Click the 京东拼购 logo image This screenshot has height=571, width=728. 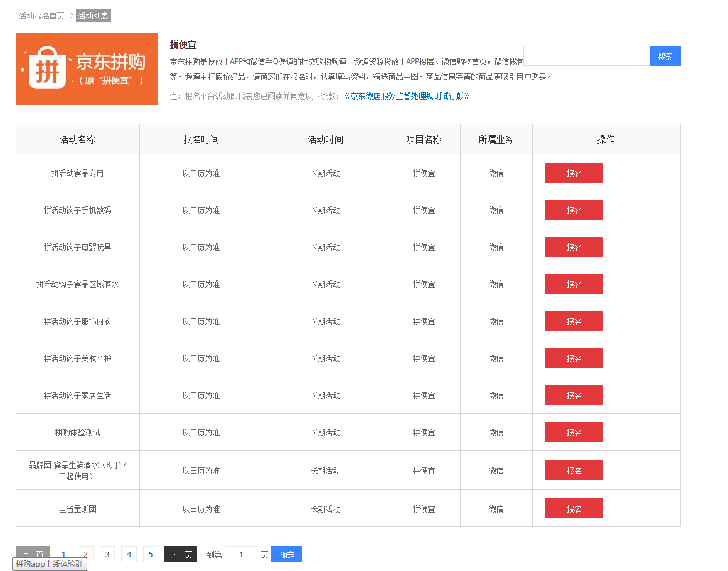pyautogui.click(x=86, y=68)
